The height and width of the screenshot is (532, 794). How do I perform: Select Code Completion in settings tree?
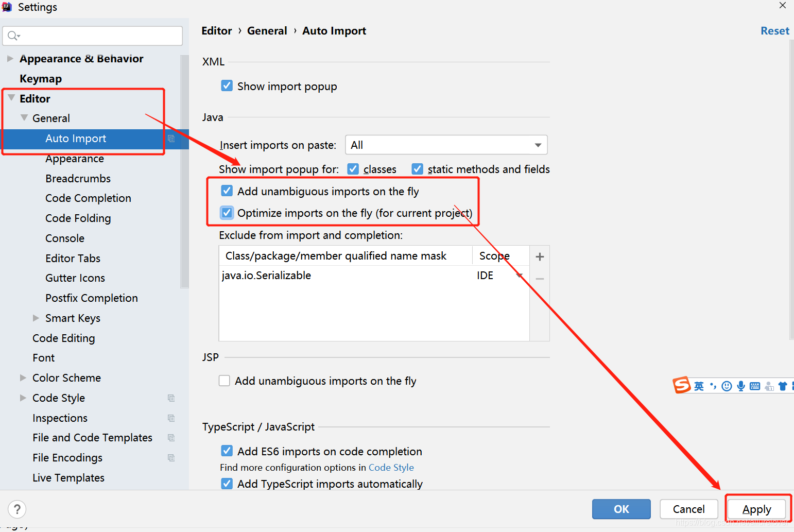[x=88, y=198]
